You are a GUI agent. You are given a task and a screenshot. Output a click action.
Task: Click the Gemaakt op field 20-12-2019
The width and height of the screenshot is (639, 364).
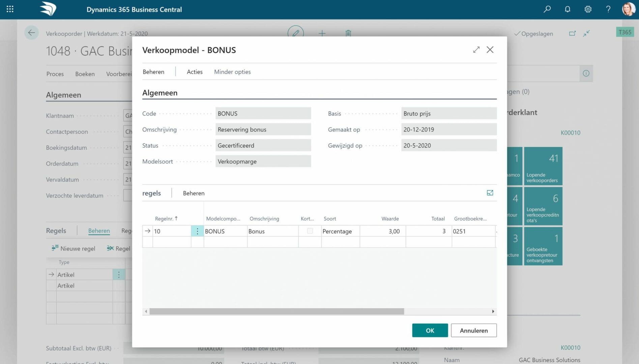(449, 129)
